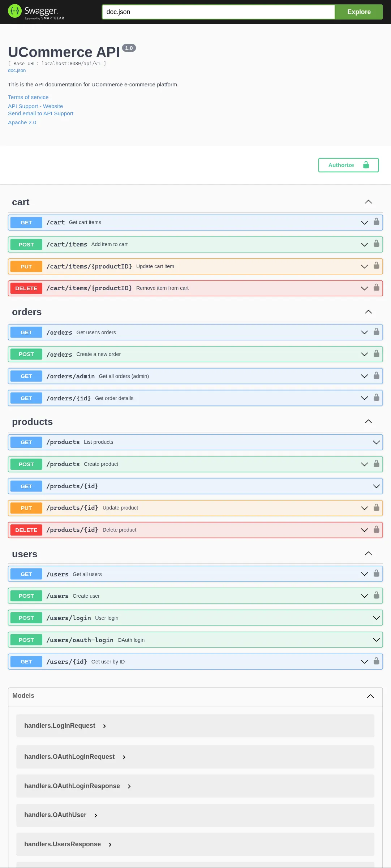391x868 pixels.
Task: Click the green Explore button
Action: (x=358, y=12)
